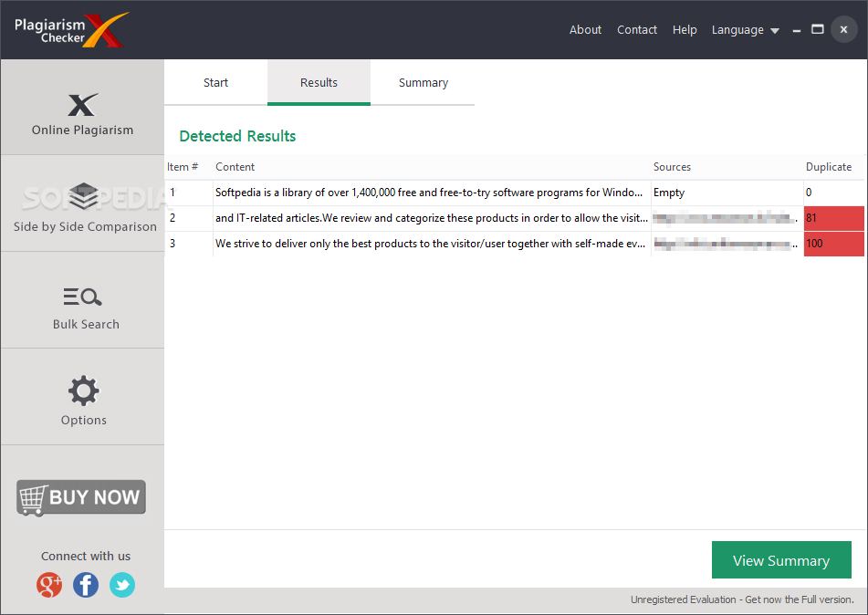Expand the Language dropdown
868x615 pixels.
pos(745,30)
